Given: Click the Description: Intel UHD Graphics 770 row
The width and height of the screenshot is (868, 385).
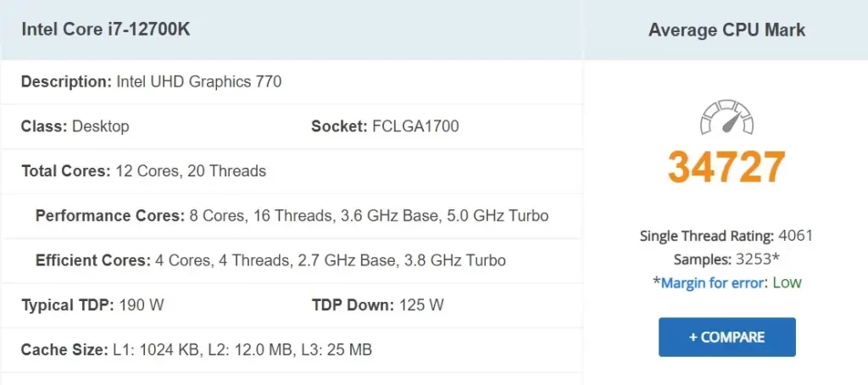Looking at the screenshot, I should point(151,82).
